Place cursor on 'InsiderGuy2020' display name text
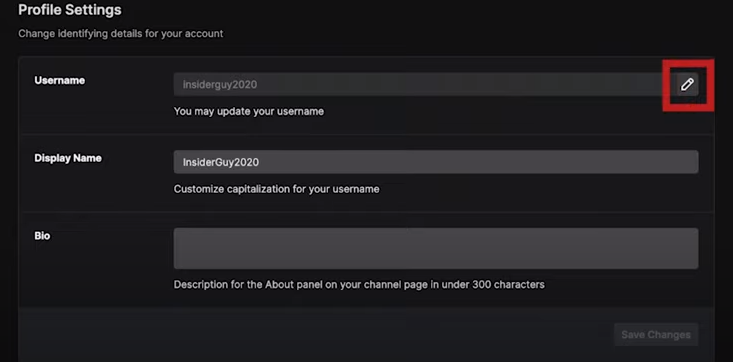 click(x=221, y=162)
